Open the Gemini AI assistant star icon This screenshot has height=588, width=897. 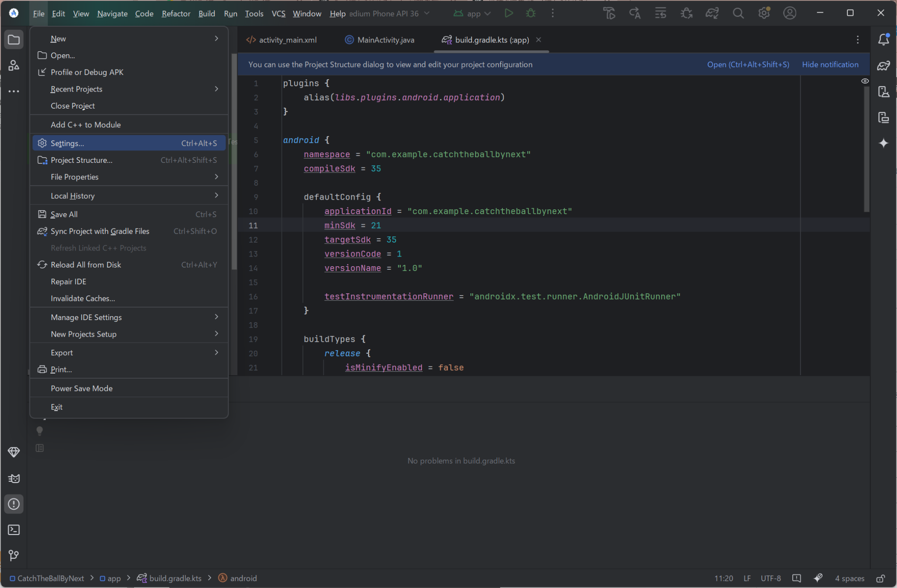click(884, 143)
